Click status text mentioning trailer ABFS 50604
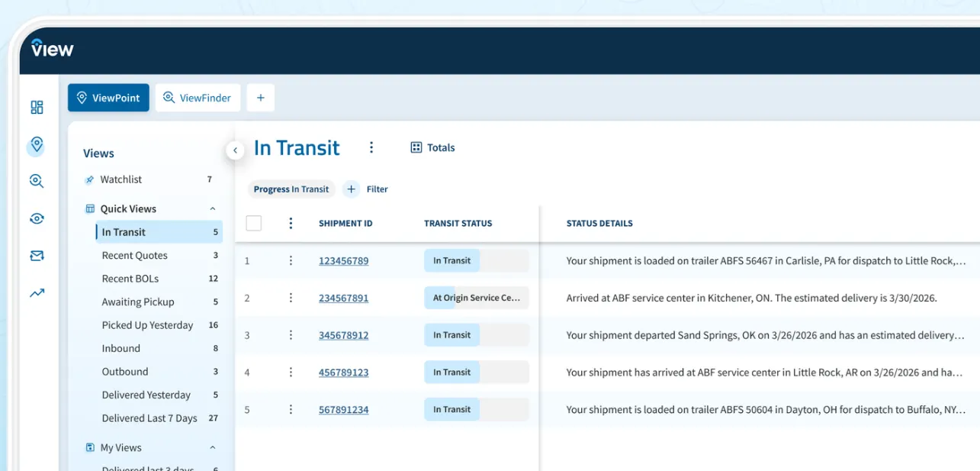 (766, 410)
